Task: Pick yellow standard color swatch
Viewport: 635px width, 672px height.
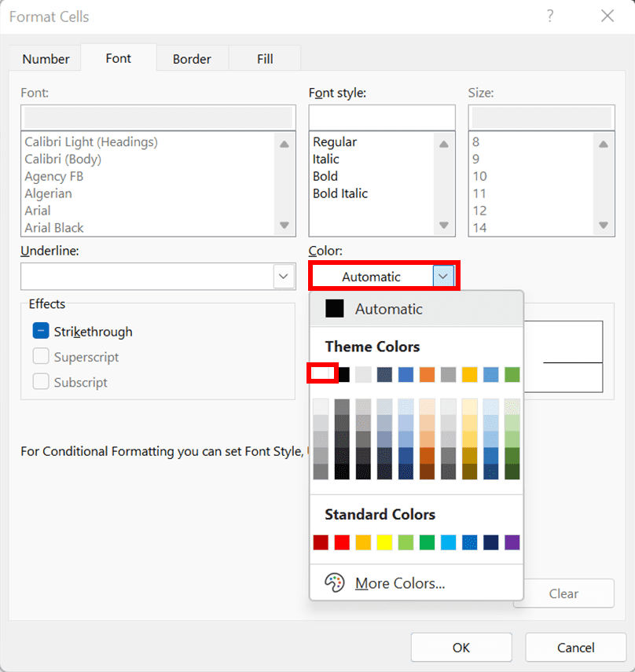Action: 384,542
